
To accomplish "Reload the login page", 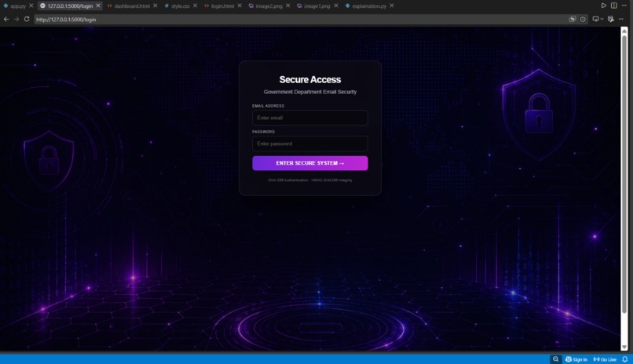I will tap(27, 19).
